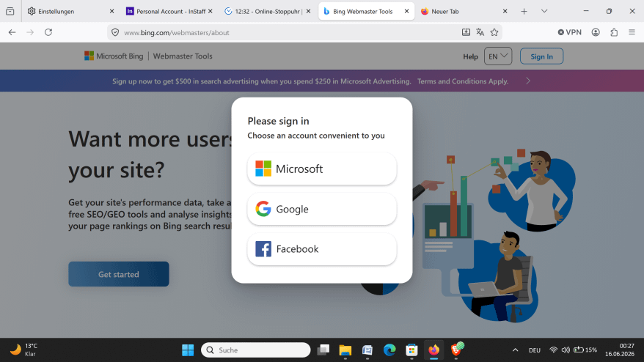Click the install/download page icon in address bar

[466, 32]
